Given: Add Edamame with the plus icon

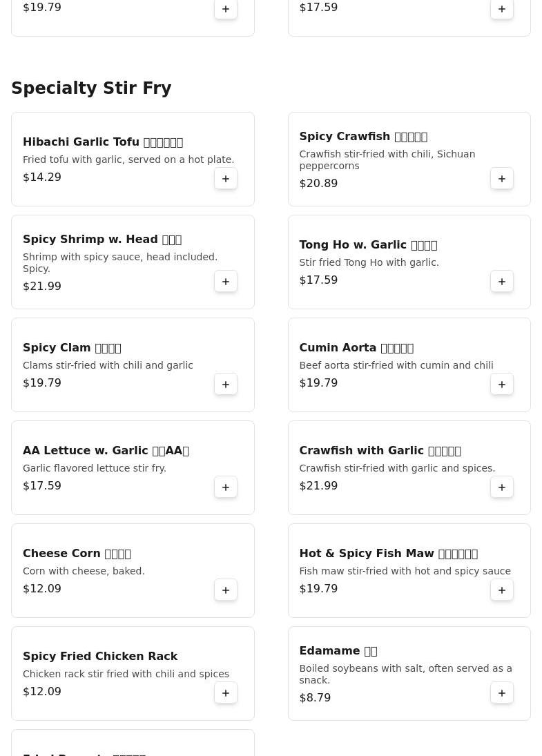Looking at the screenshot, I should coord(501,693).
